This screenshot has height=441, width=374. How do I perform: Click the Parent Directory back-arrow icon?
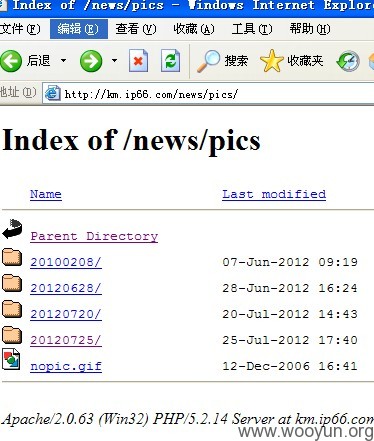tap(12, 229)
